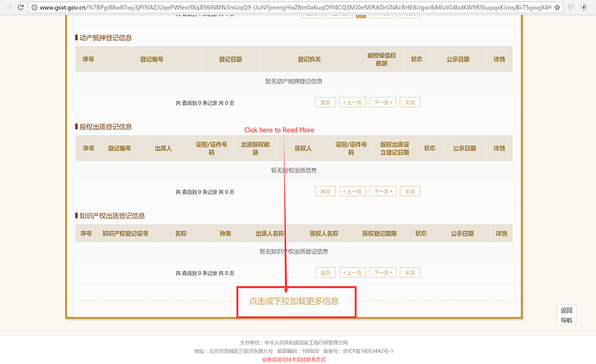Select the 暂无股权出质信息 empty-row text

(294, 170)
